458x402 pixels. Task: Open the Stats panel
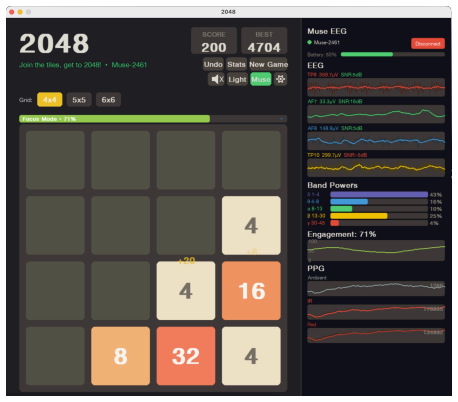pyautogui.click(x=236, y=64)
